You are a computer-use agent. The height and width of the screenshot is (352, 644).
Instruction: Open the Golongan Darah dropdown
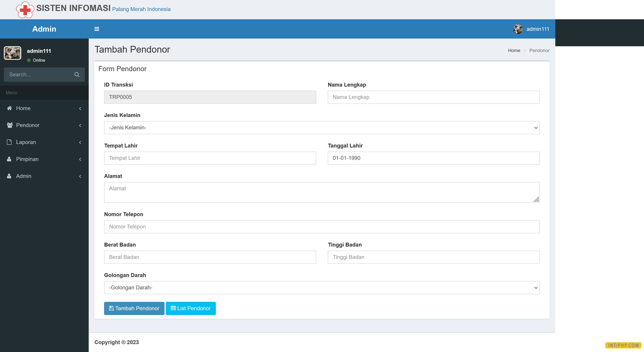coord(322,287)
